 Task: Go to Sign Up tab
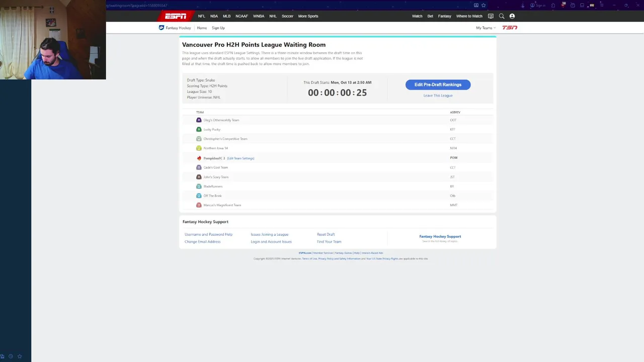point(218,28)
